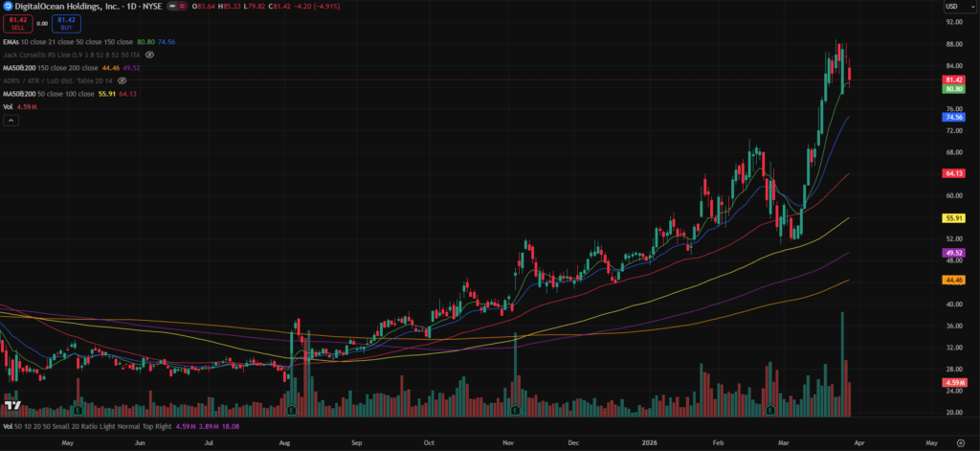980x451 pixels.
Task: Collapse the indicator legend with chevron
Action: (10, 121)
